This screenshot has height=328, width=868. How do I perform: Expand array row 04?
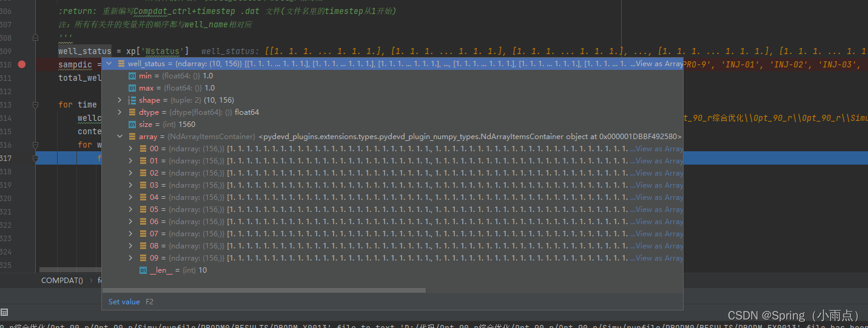tap(130, 197)
